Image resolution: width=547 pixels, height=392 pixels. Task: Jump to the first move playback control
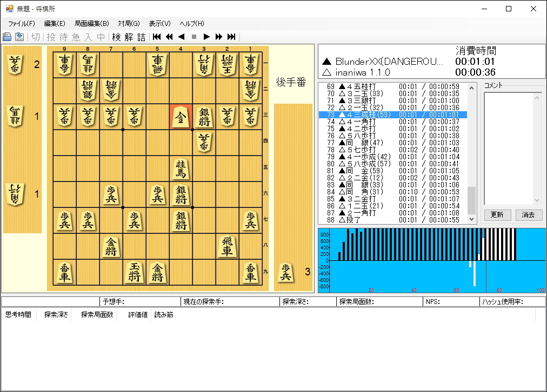click(x=156, y=37)
